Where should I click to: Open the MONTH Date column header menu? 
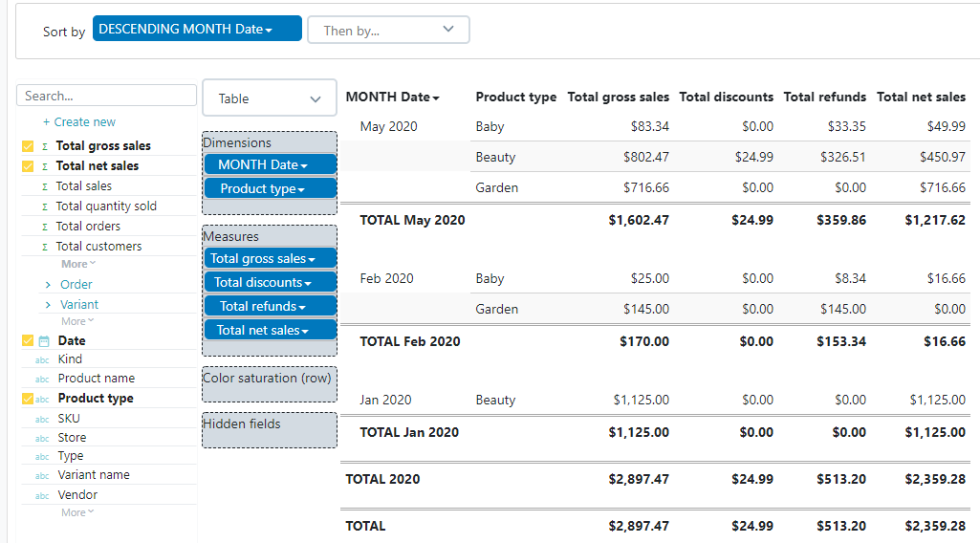pyautogui.click(x=393, y=97)
